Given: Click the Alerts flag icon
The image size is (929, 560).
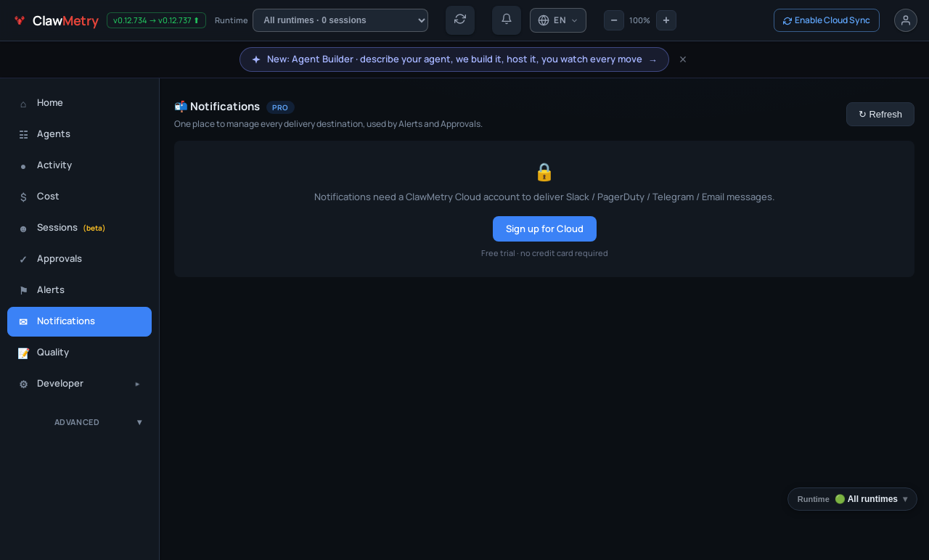Looking at the screenshot, I should pyautogui.click(x=23, y=291).
